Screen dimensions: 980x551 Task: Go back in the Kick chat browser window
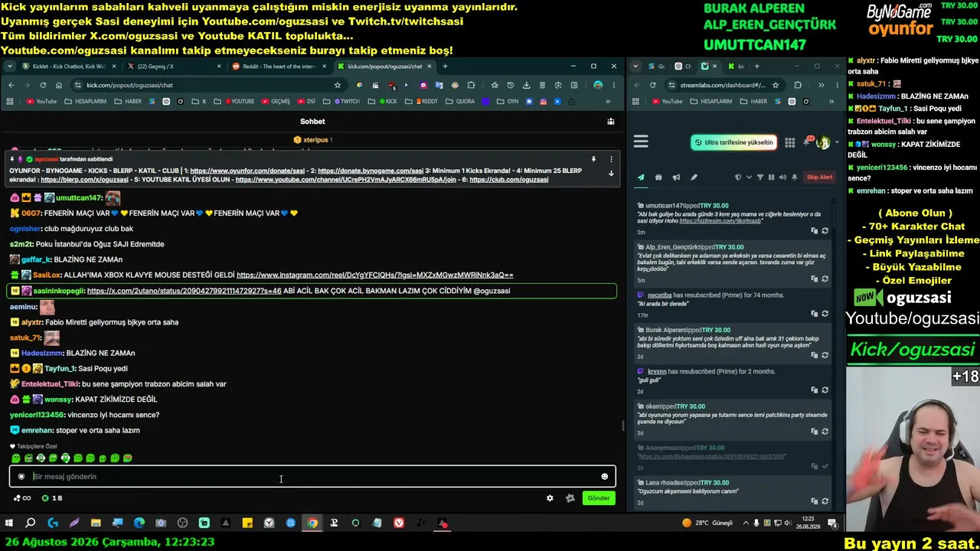[11, 85]
